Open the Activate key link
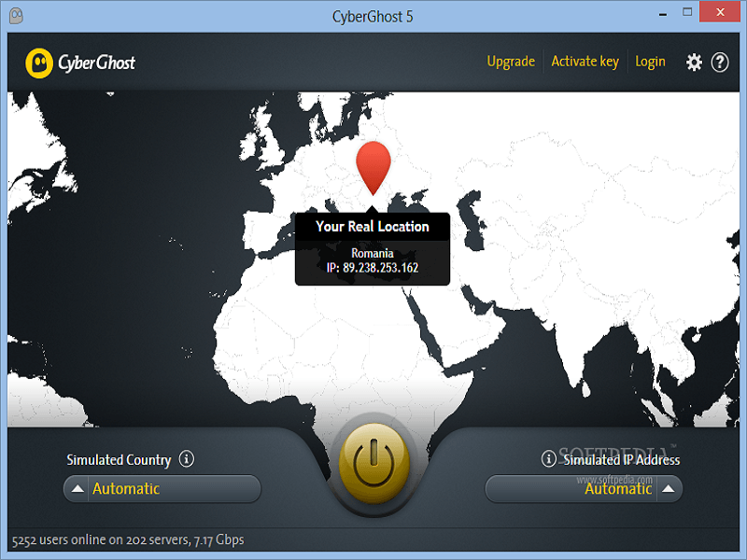The height and width of the screenshot is (560, 747). 585,62
